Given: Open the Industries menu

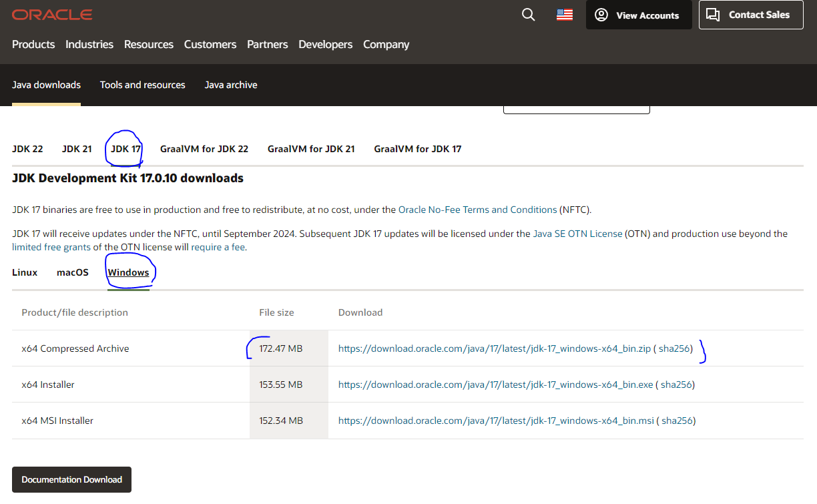Looking at the screenshot, I should pyautogui.click(x=89, y=44).
